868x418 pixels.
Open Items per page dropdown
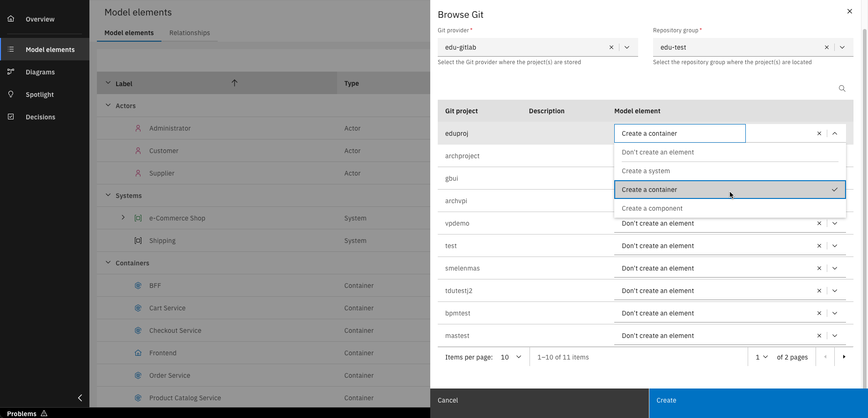tap(511, 357)
